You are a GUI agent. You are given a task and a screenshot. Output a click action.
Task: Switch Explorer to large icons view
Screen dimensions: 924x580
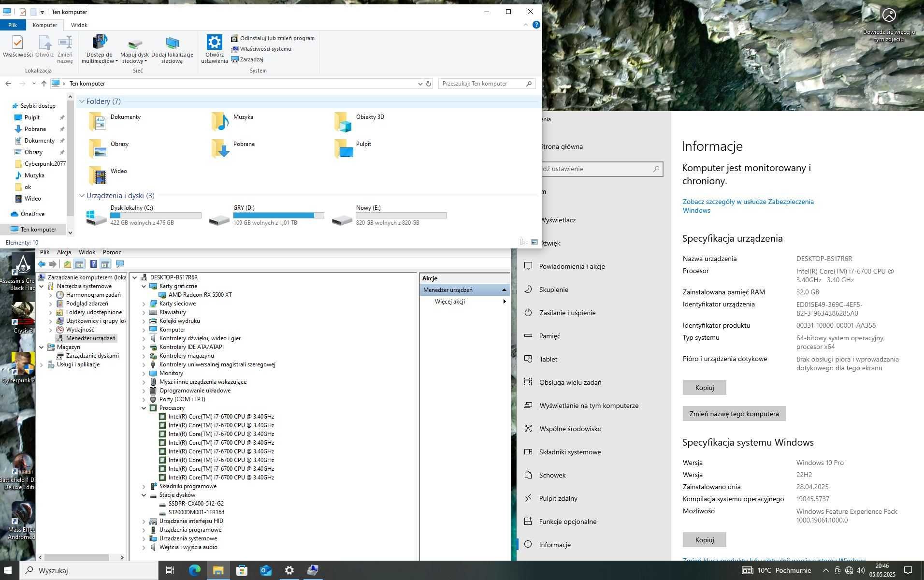click(534, 242)
